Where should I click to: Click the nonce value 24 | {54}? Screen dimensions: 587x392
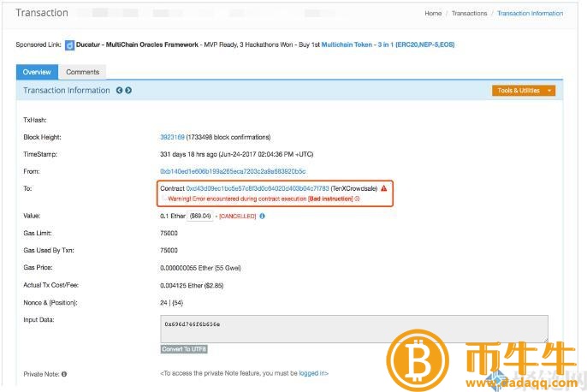tap(171, 303)
